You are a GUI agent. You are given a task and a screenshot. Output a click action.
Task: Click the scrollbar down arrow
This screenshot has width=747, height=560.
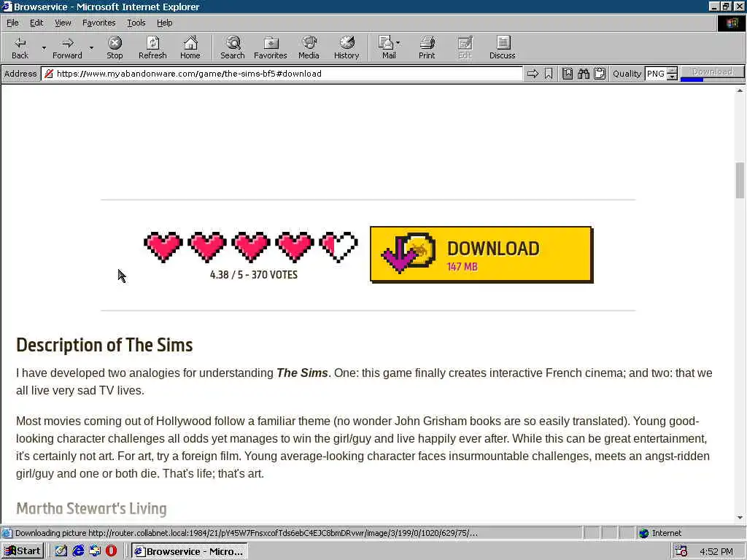(740, 517)
